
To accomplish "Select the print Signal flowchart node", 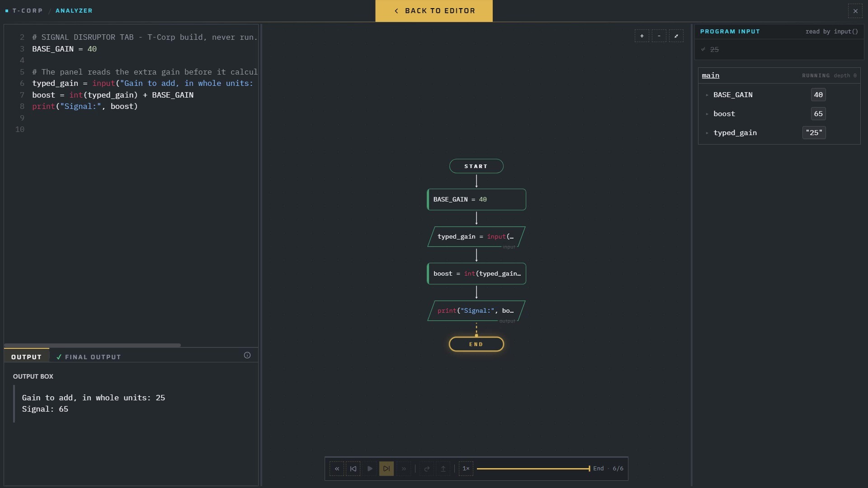I will (476, 310).
